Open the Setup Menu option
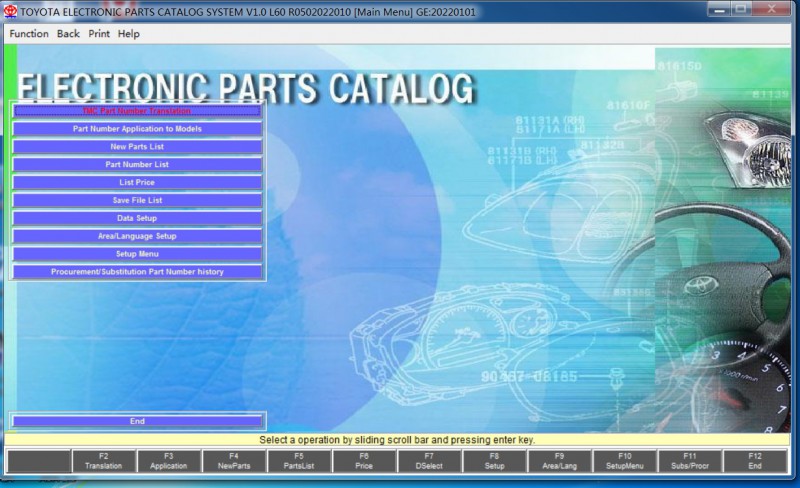This screenshot has height=488, width=800. 137,254
